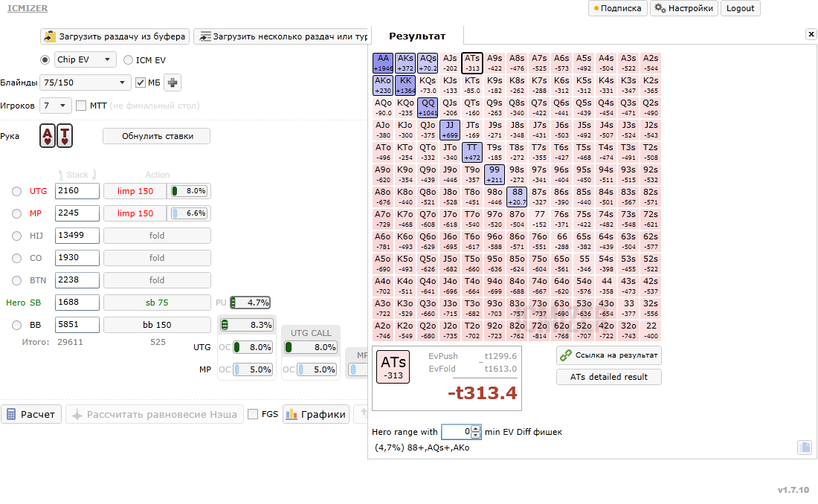
Task: Select BTN as hero position
Action: [x=16, y=281]
